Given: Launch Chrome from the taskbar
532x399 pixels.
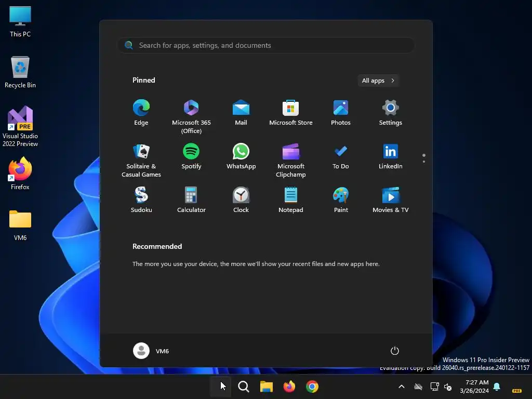Looking at the screenshot, I should click(x=312, y=387).
